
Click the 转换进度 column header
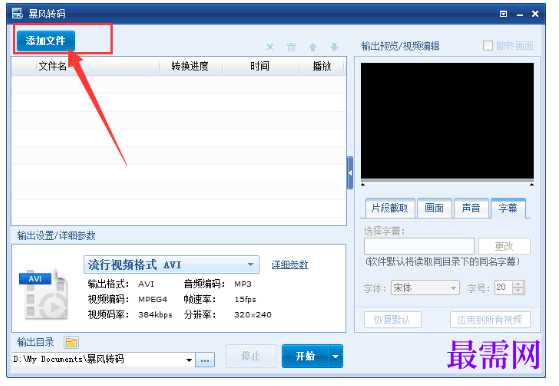click(x=190, y=66)
